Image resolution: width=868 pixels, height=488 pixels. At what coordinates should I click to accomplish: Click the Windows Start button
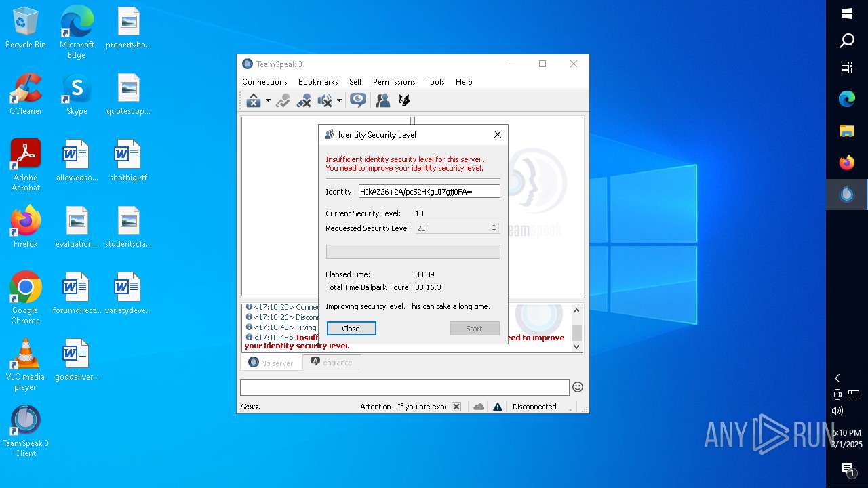click(847, 14)
